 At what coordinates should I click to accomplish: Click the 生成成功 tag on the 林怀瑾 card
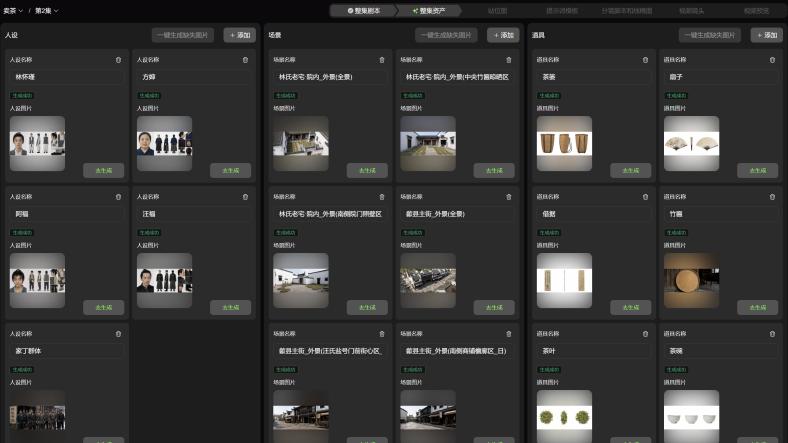point(22,95)
